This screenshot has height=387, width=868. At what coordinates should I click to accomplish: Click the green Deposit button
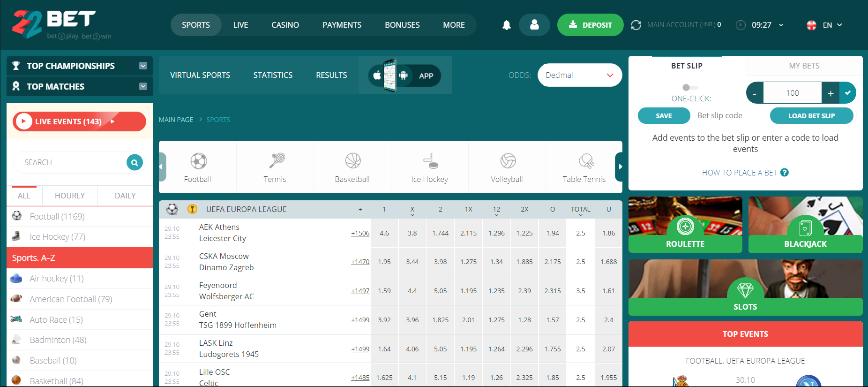coord(590,25)
